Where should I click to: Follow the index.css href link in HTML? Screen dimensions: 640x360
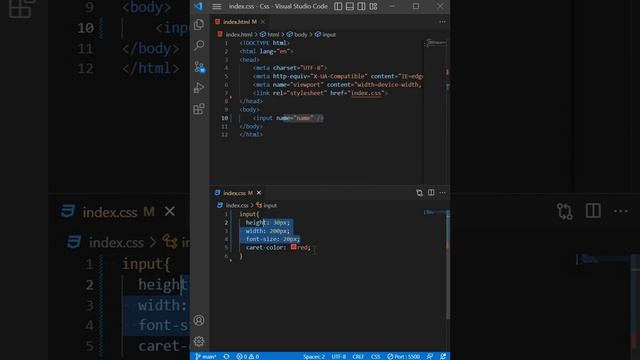pos(366,93)
